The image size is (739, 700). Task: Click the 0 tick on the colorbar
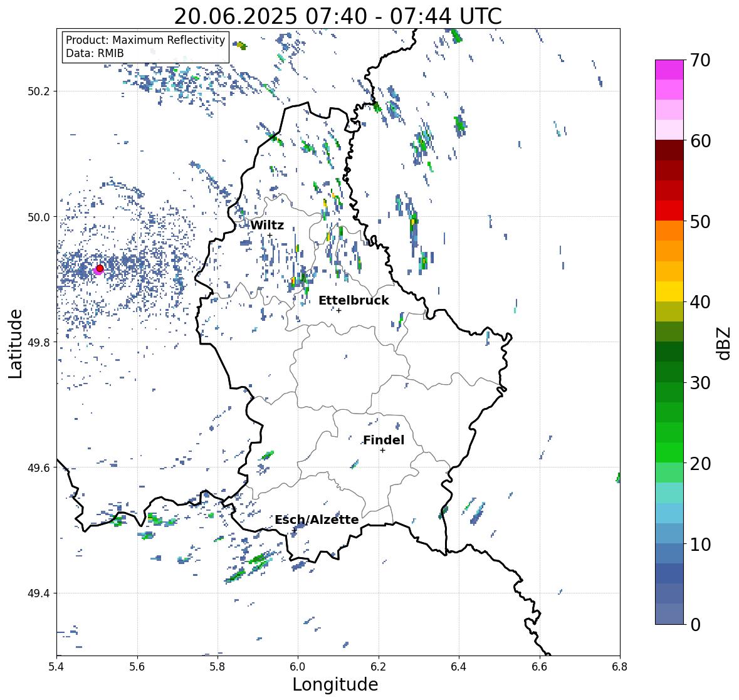point(695,625)
